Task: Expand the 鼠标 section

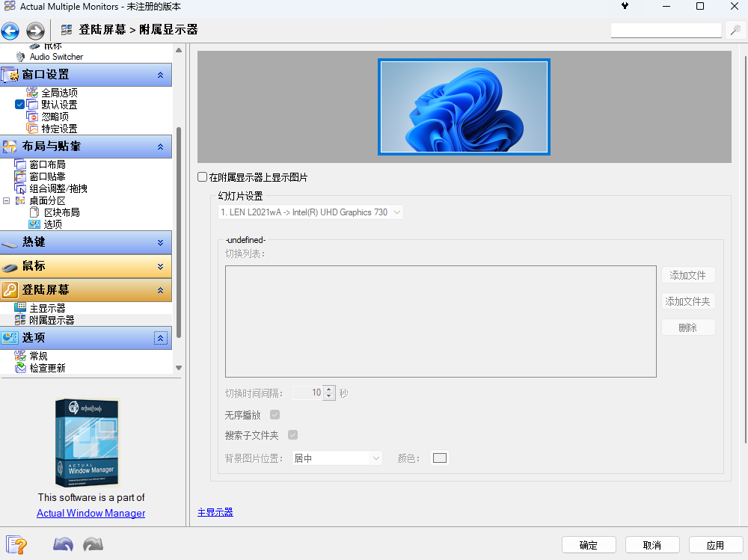Action: (x=160, y=267)
